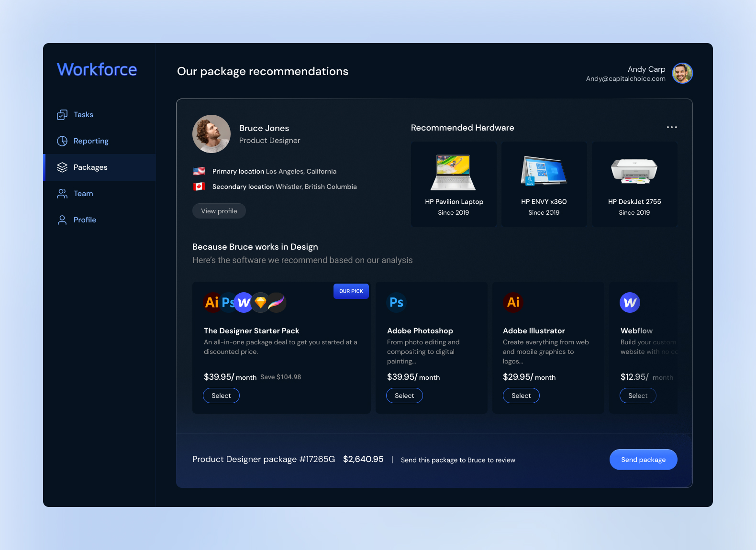756x550 pixels.
Task: Click the Webflow title text
Action: (x=636, y=331)
